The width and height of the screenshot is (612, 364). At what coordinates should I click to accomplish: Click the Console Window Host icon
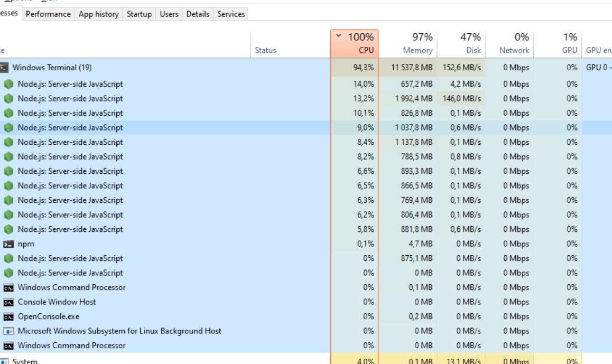coord(8,302)
